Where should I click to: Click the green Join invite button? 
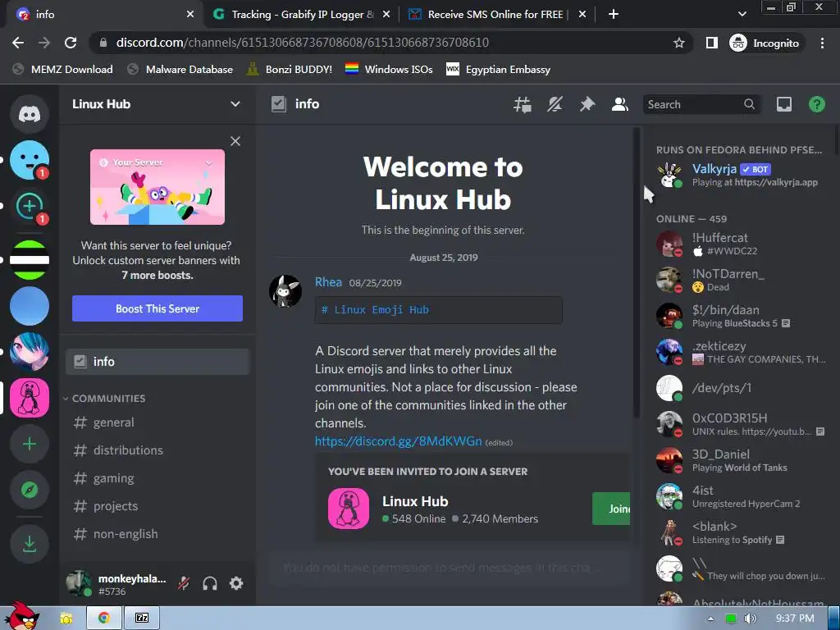[x=611, y=509]
